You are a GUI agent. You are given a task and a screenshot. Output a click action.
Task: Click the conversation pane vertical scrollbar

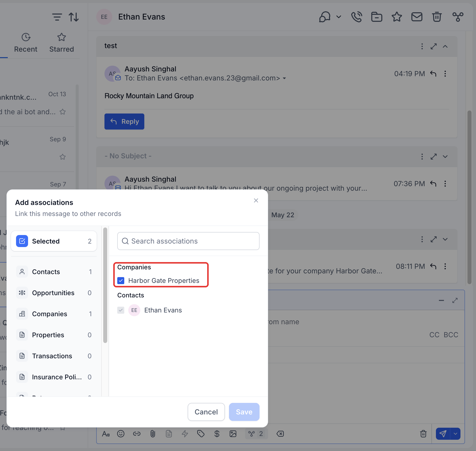469,197
